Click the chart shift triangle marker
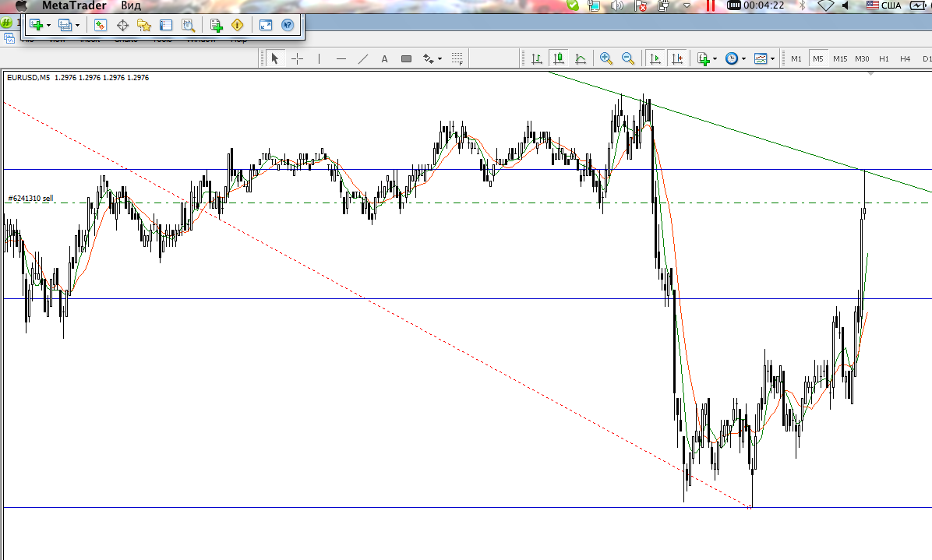Image resolution: width=932 pixels, height=560 pixels. click(x=870, y=74)
